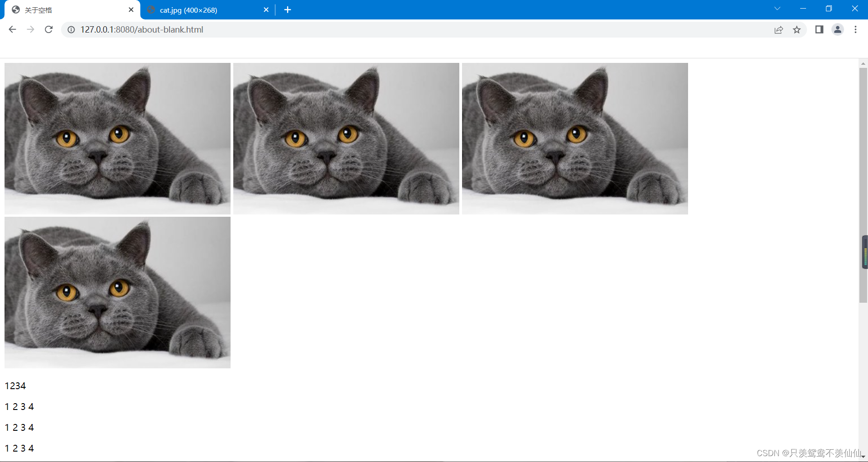The height and width of the screenshot is (462, 868).
Task: View site information icon in address bar
Action: point(71,29)
